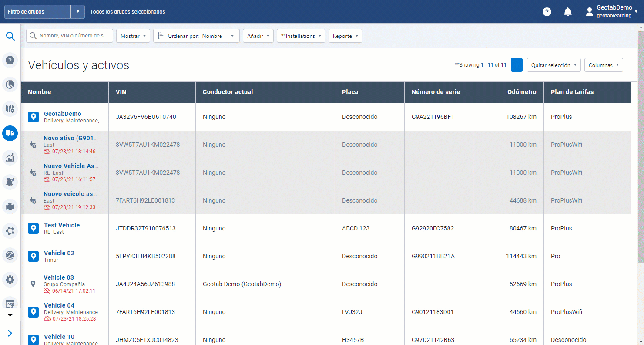This screenshot has width=644, height=345.
Task: Click the Ordenar por Nombre sort button
Action: point(190,36)
